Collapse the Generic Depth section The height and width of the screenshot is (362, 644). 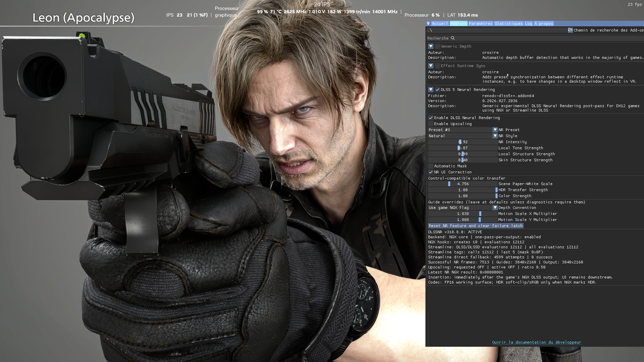[x=430, y=46]
